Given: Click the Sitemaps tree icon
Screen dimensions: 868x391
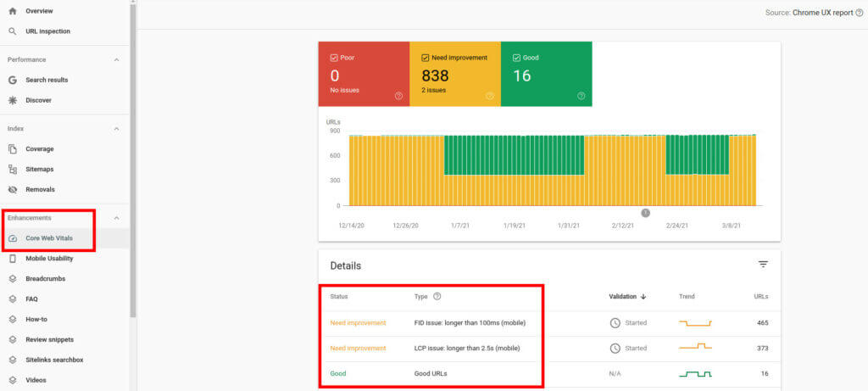Looking at the screenshot, I should 13,170.
